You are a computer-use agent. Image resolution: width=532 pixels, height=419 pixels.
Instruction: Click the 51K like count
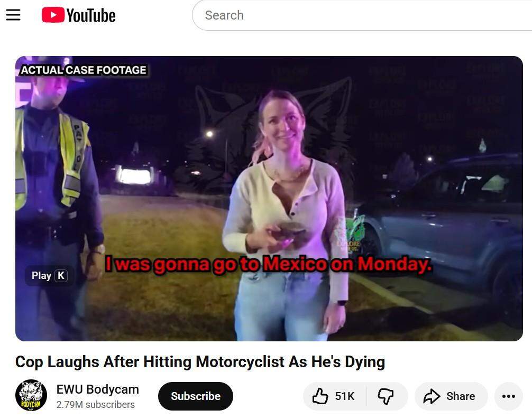[345, 396]
